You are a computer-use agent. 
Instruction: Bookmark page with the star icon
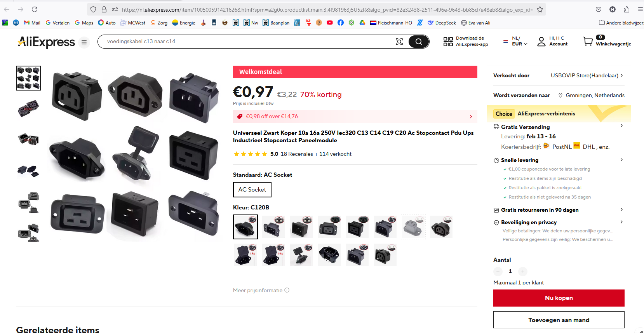540,9
